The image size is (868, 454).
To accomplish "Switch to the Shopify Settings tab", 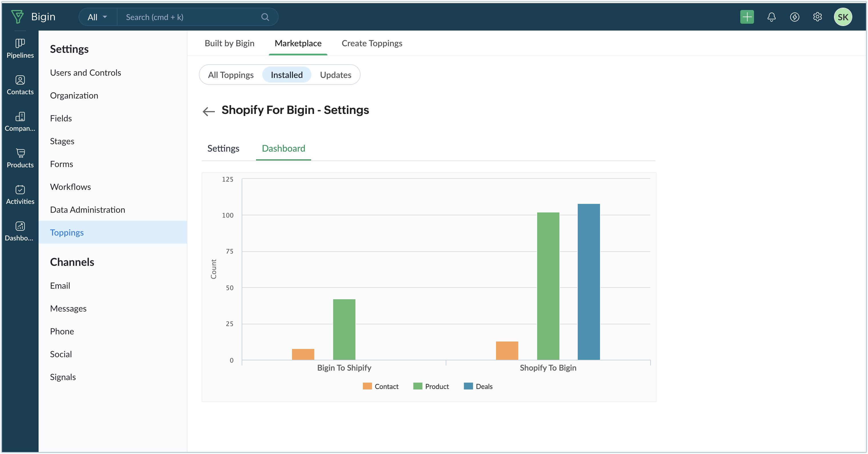I will (223, 148).
